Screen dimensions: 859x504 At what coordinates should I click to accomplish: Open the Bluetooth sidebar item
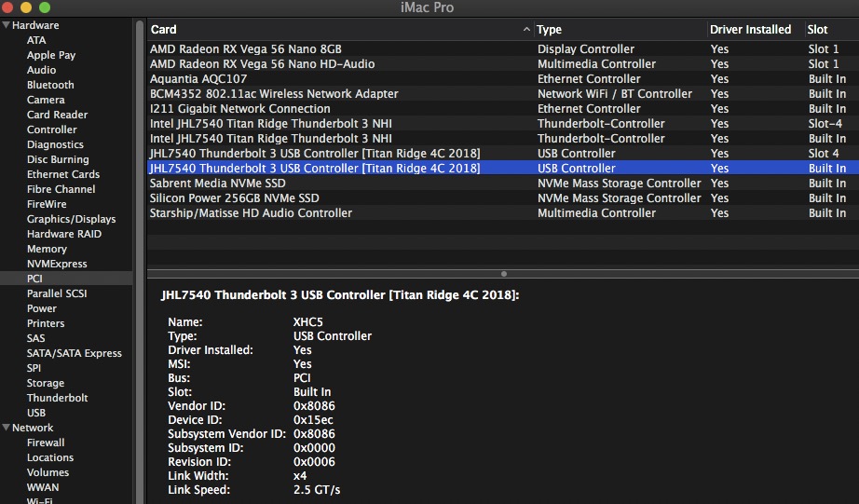[x=50, y=85]
